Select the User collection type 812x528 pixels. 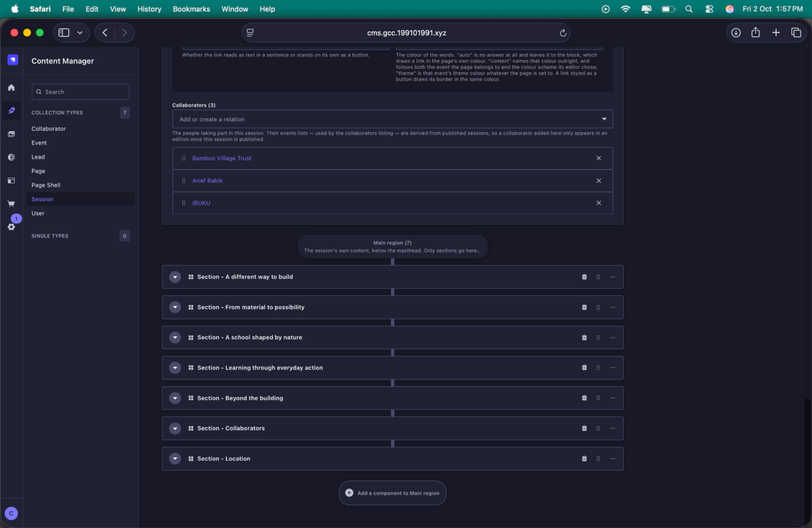click(38, 213)
